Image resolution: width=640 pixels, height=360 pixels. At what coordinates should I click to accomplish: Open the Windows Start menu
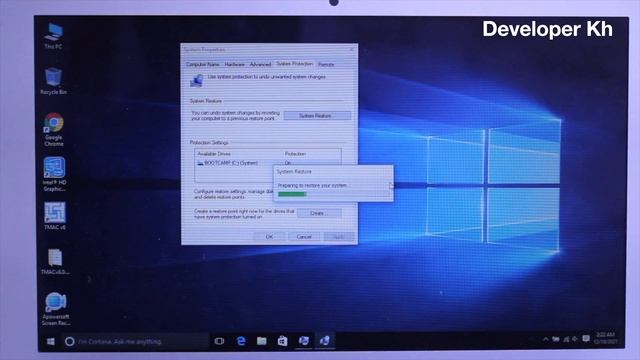[x=51, y=341]
